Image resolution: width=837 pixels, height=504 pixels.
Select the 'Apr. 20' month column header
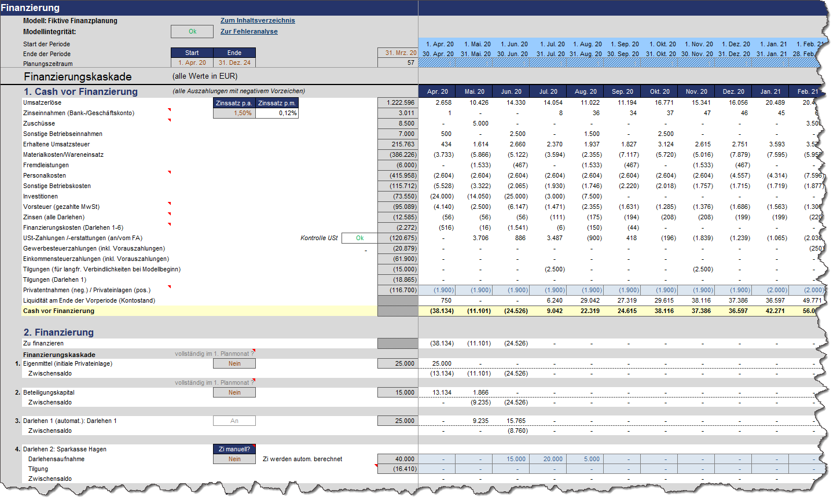click(437, 91)
